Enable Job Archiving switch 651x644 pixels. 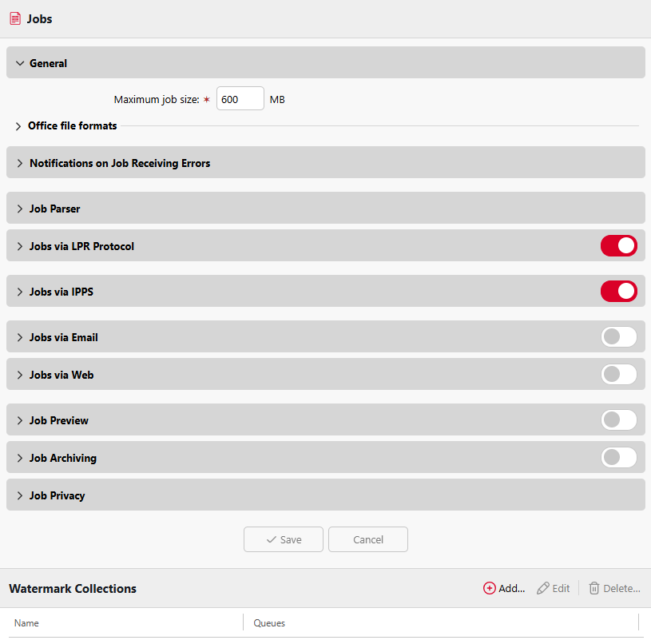coord(618,457)
